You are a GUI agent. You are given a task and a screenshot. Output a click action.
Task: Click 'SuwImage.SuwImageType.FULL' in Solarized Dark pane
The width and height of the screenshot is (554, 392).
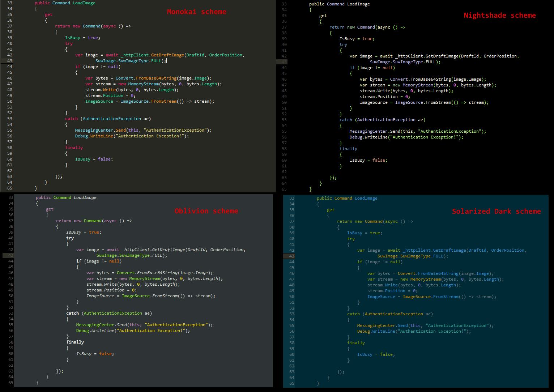click(x=410, y=256)
